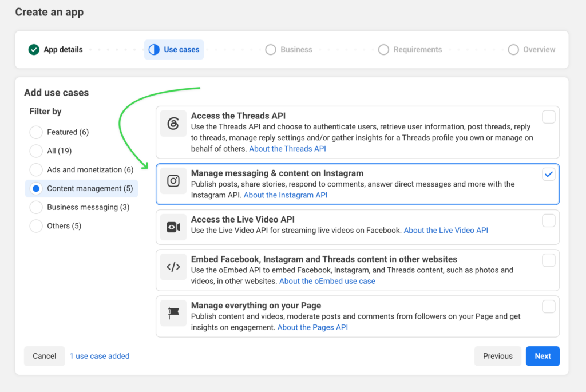Viewport: 586px width, 392px height.
Task: Click the Access the Live Video API title
Action: (243, 219)
